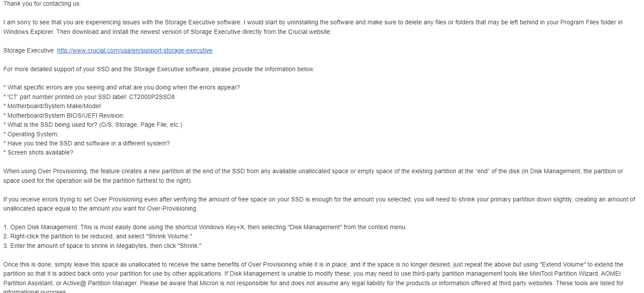Click the 'Storage Executive:' label before the link

point(29,50)
